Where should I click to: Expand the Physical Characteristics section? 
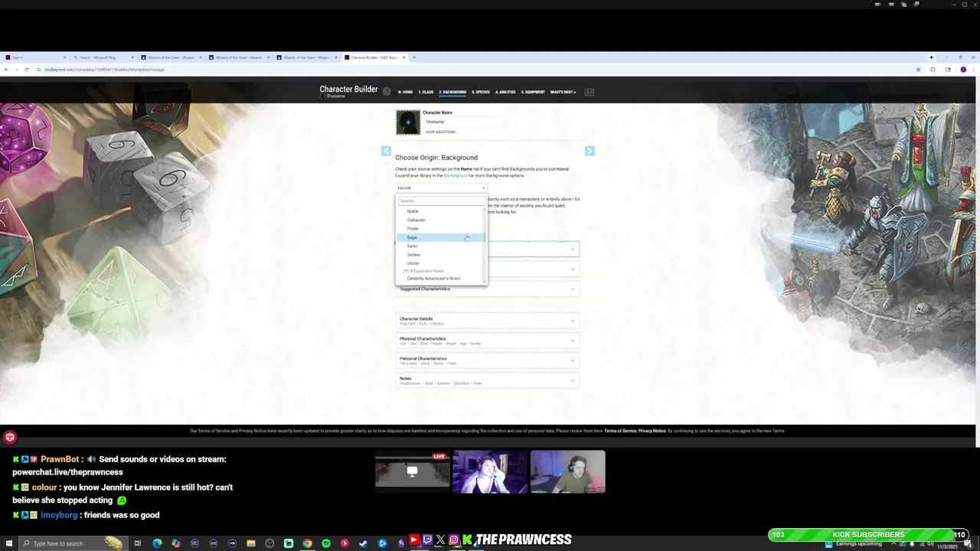pos(487,341)
